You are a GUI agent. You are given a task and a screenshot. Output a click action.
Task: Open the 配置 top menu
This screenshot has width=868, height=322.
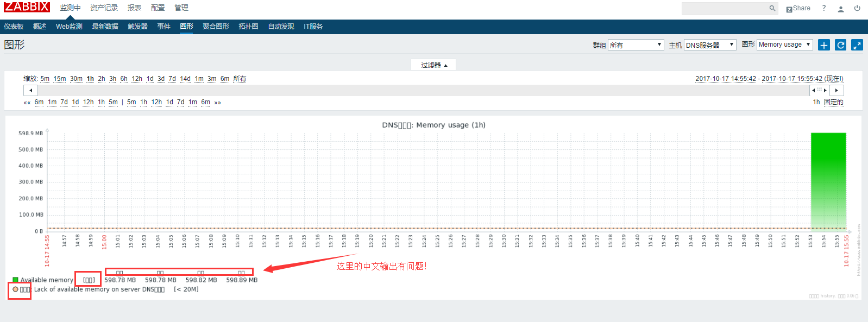158,8
